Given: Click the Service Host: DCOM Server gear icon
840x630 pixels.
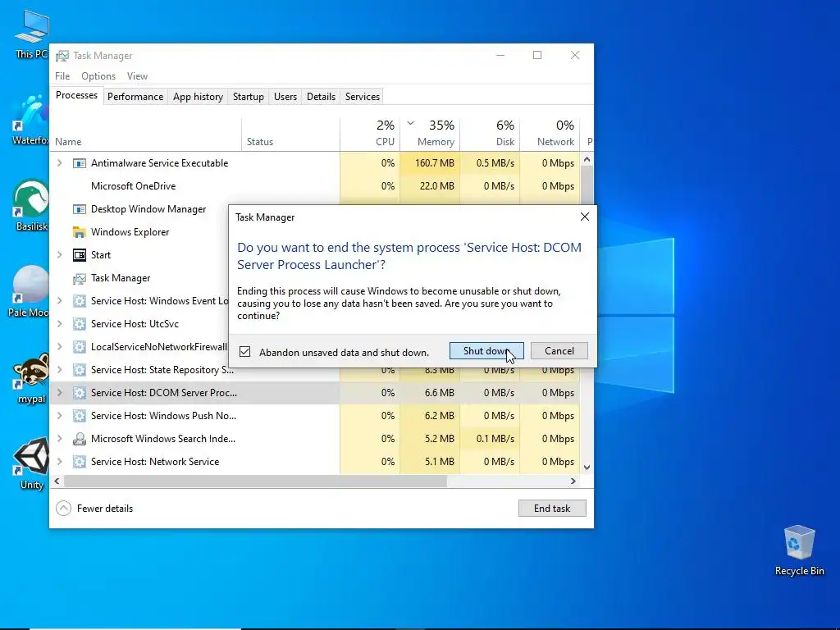Looking at the screenshot, I should (x=80, y=393).
